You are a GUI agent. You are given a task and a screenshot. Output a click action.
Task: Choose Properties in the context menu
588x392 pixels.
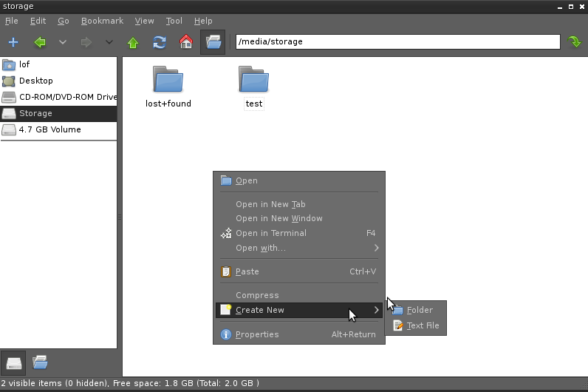[299, 334]
